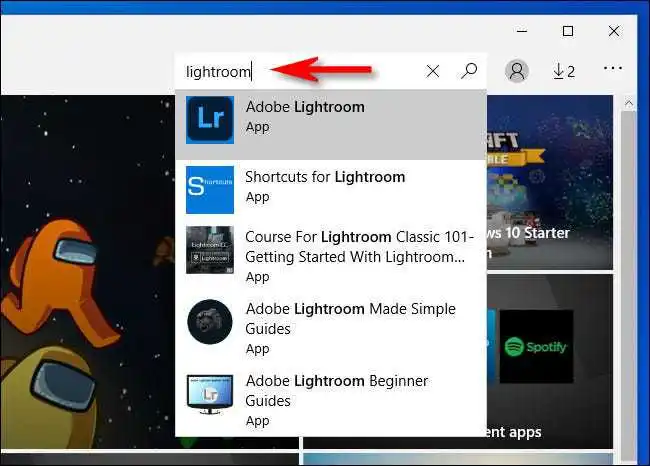This screenshot has width=650, height=466.
Task: Click the search magnifier icon
Action: tap(468, 71)
